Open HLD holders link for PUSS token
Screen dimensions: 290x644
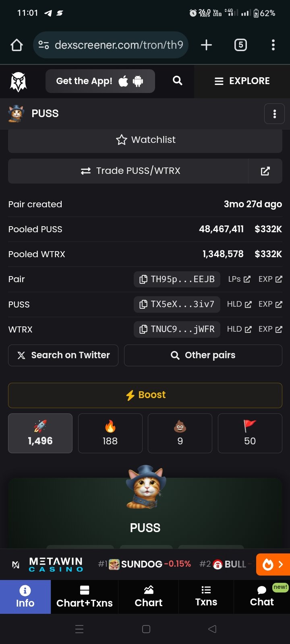click(x=239, y=304)
